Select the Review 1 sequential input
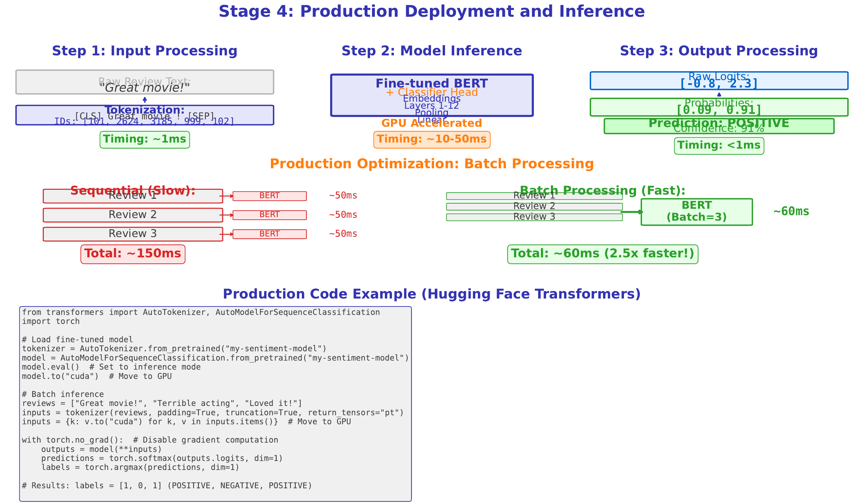The image size is (864, 504). pyautogui.click(x=132, y=196)
